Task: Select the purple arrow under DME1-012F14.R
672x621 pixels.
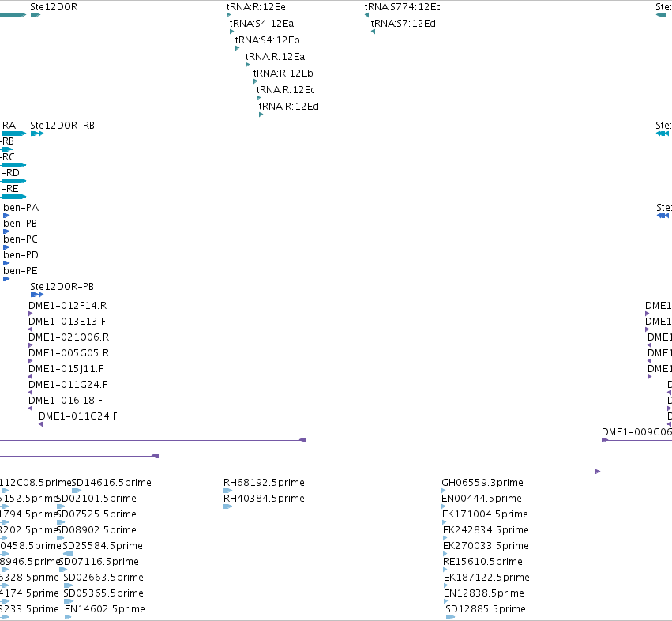Action: pos(31,314)
